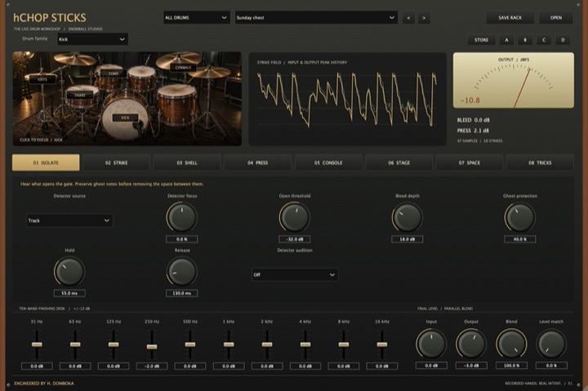Click the PRESS 2.1 dB readout
Viewport: 588px width, 391px height.
pos(473,131)
